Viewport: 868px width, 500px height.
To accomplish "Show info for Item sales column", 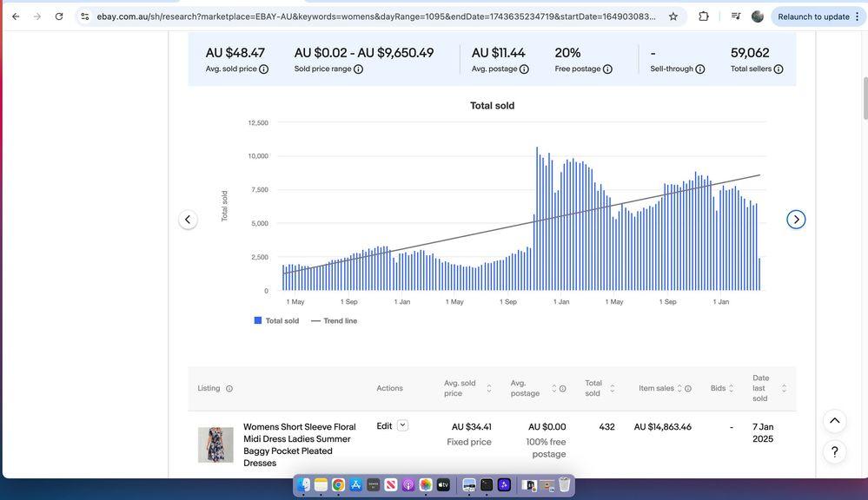I will pyautogui.click(x=688, y=389).
